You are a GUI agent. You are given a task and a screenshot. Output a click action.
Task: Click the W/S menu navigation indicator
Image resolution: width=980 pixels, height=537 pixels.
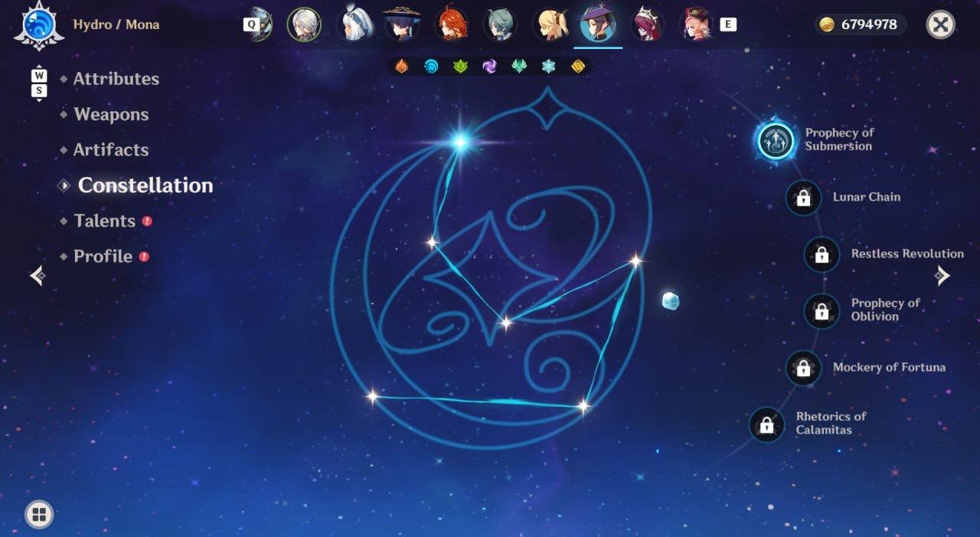[39, 83]
